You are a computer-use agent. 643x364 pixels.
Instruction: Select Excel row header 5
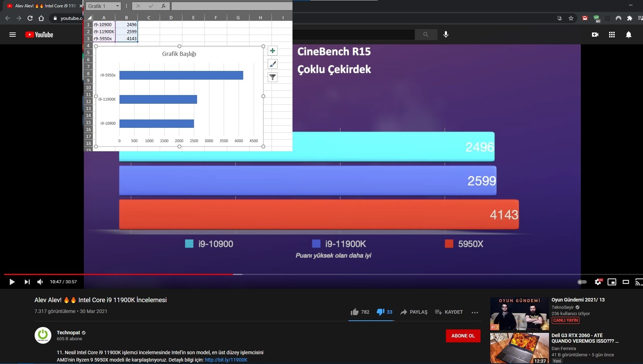pyautogui.click(x=88, y=52)
